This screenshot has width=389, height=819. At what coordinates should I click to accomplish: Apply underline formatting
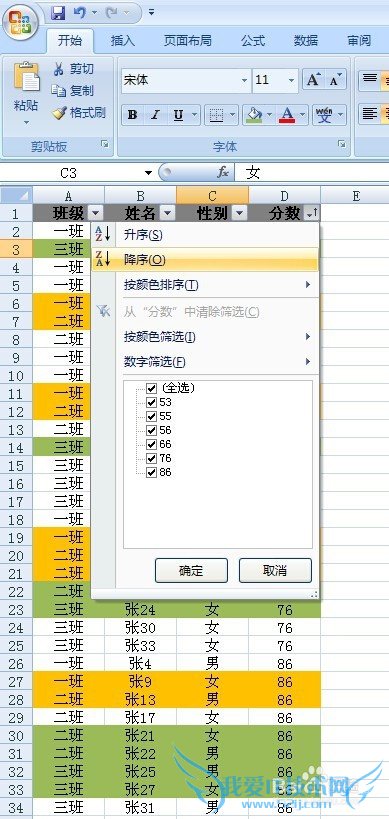coord(179,115)
